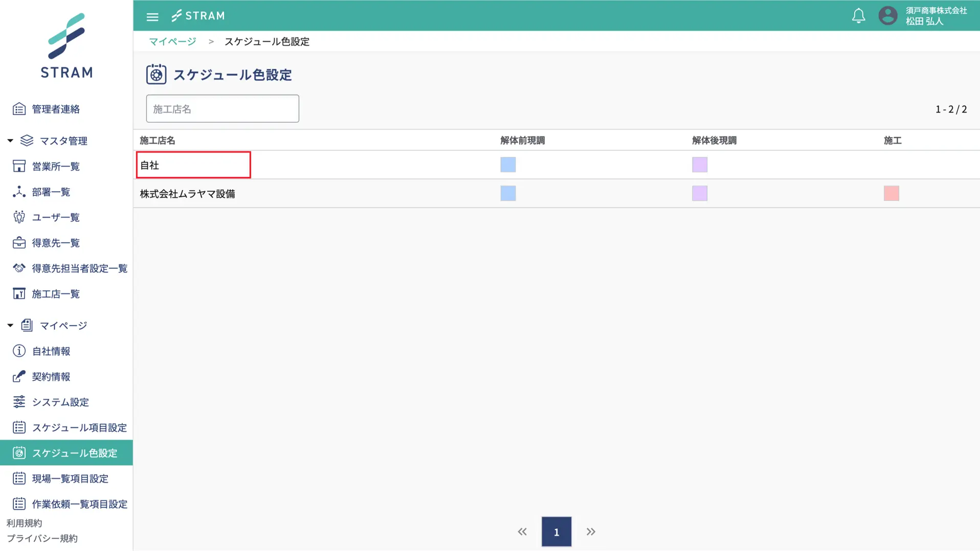Click the 部署一覧 hierarchy icon
The width and height of the screenshot is (980, 551).
[x=19, y=192]
